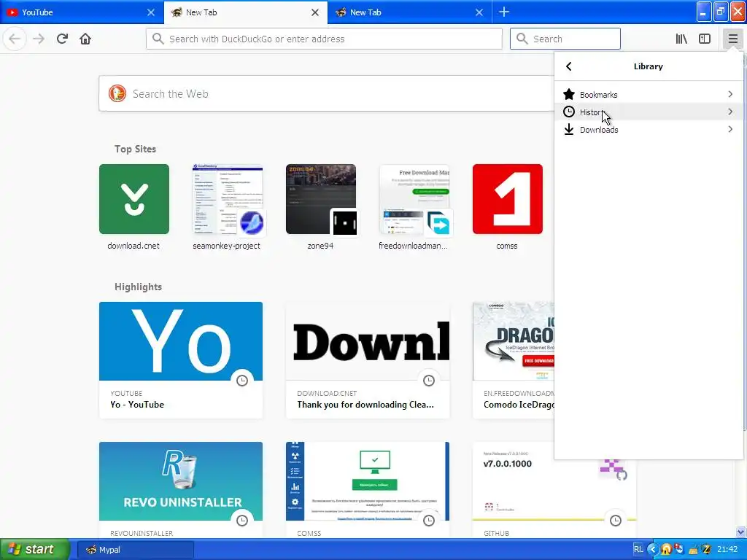Expand Downloads submenu chevron
Screen dimensions: 747x560
730,130
